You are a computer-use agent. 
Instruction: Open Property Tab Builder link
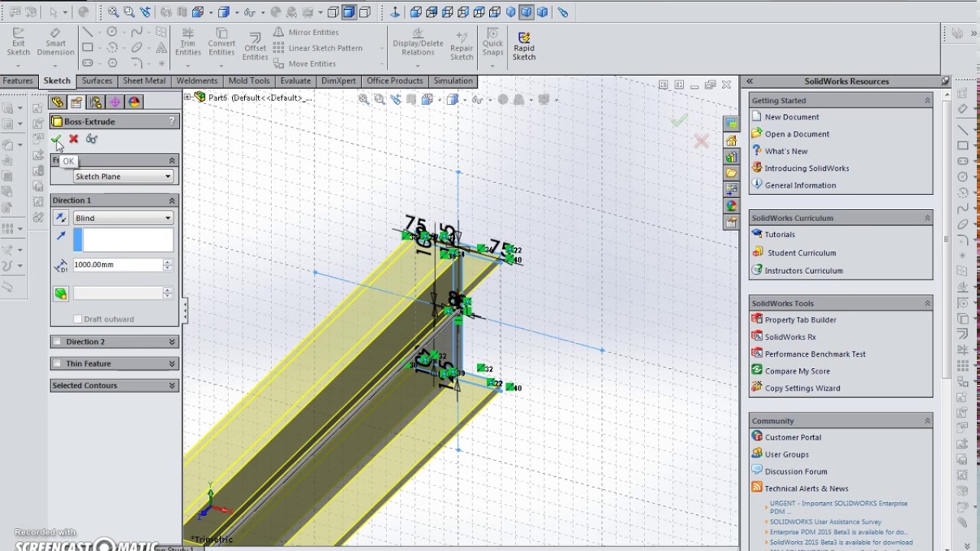(x=800, y=320)
